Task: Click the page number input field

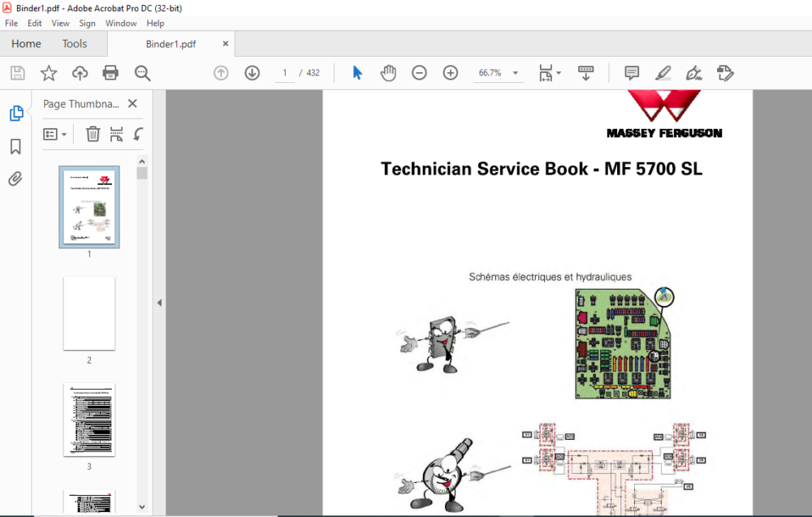Action: coord(284,73)
